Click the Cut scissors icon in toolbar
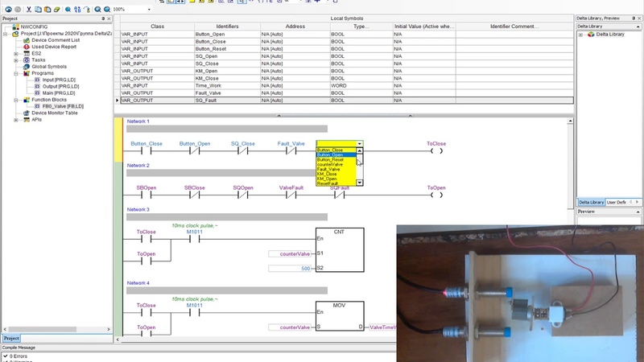The width and height of the screenshot is (644, 362). tap(29, 9)
